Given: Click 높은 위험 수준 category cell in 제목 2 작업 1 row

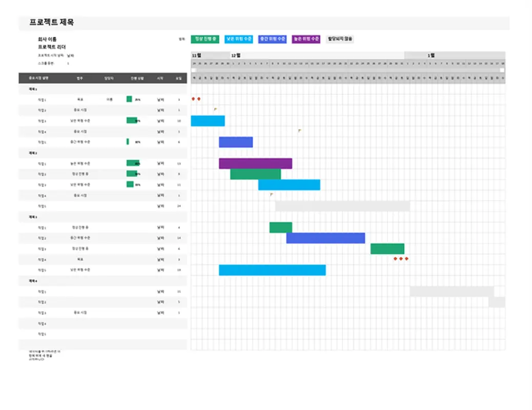Looking at the screenshot, I should point(80,163).
